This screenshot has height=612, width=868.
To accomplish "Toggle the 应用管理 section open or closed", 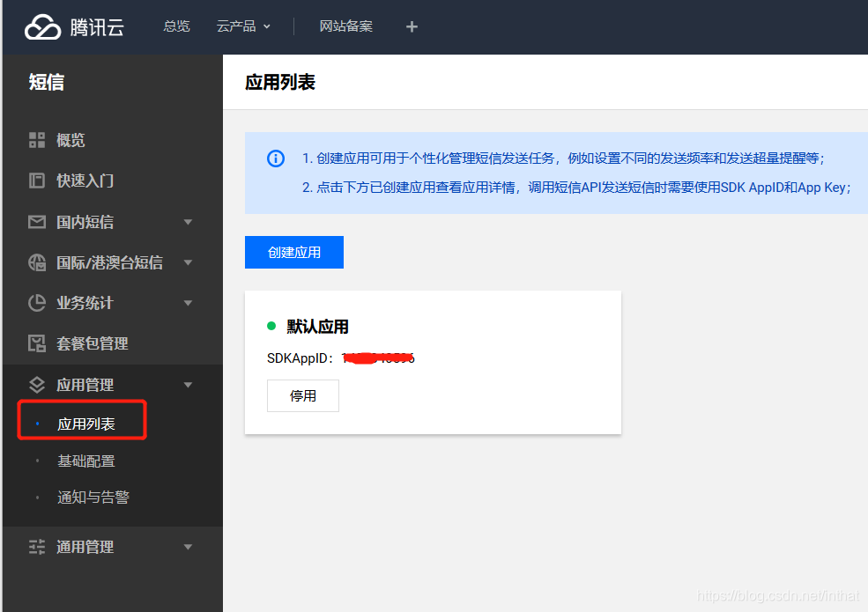I will coord(188,384).
